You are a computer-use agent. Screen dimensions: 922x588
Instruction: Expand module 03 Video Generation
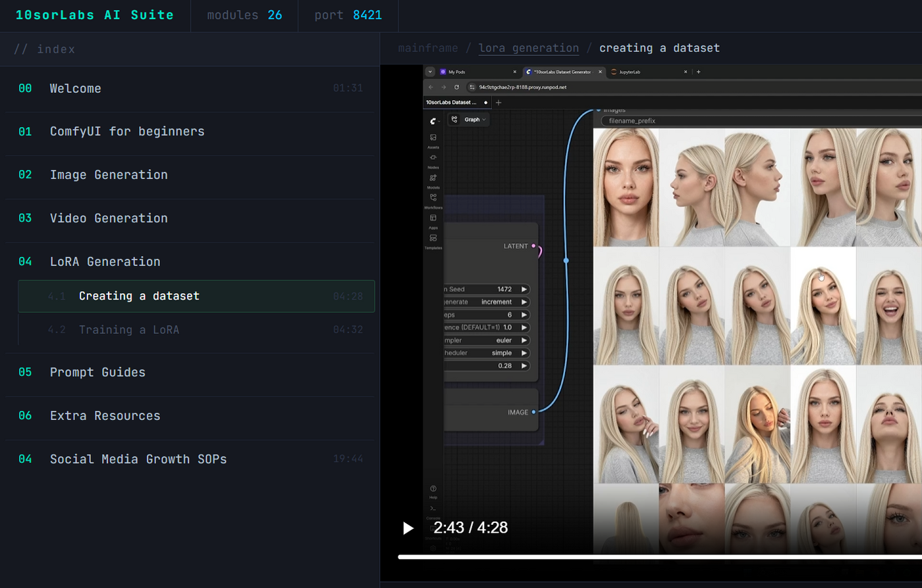tap(190, 219)
